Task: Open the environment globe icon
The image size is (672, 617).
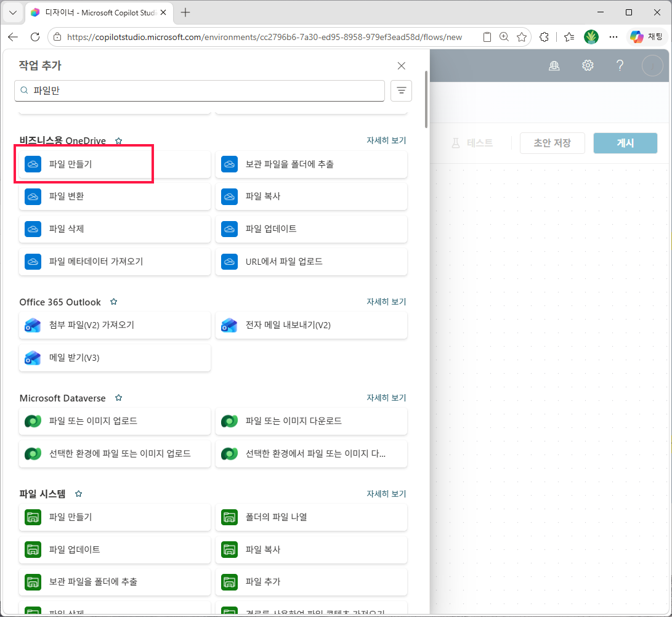Action: pyautogui.click(x=554, y=65)
